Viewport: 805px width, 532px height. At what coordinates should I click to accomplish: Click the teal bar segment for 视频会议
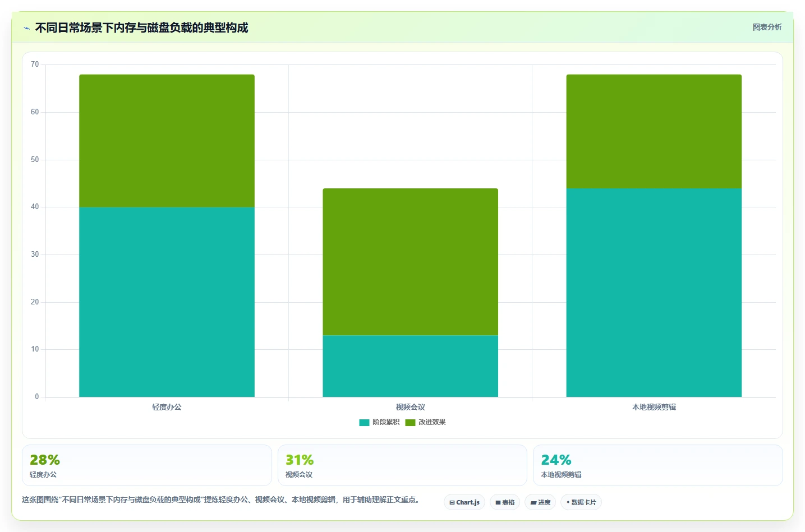tap(410, 366)
